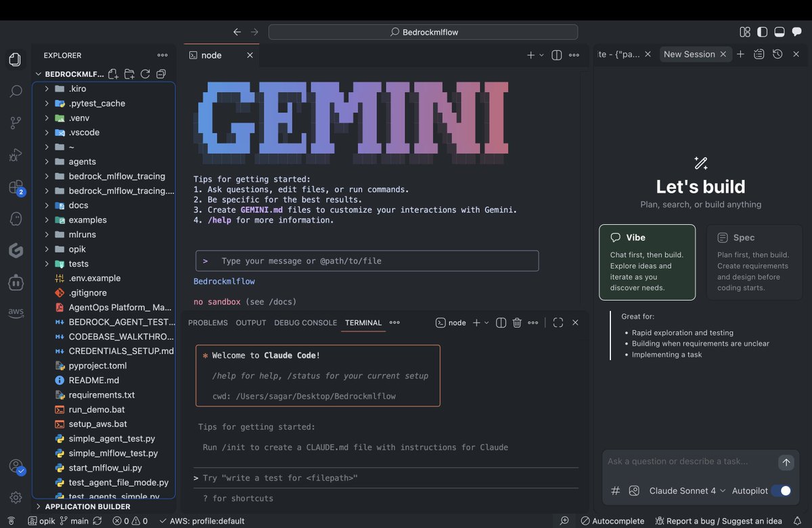
Task: Select the Spec mode card
Action: click(754, 262)
